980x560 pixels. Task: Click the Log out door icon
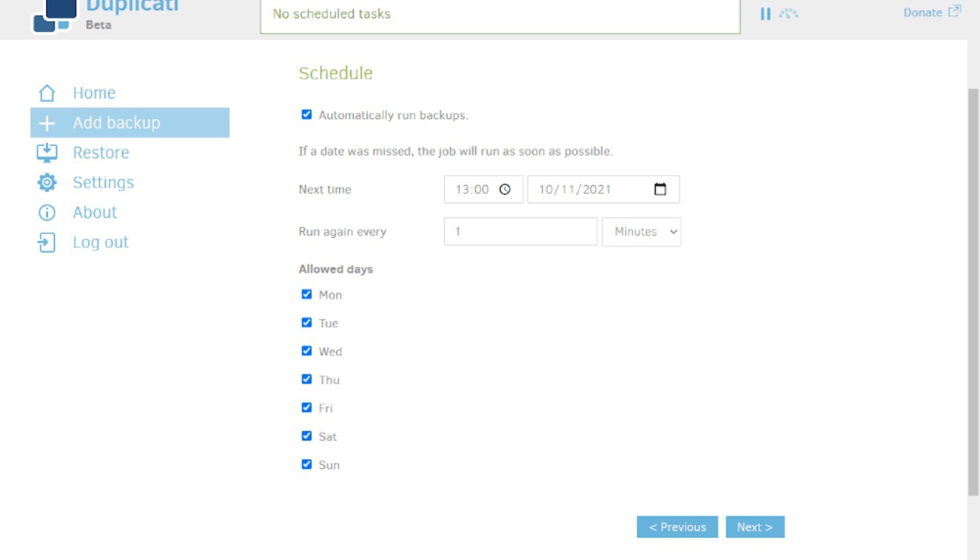tap(47, 242)
